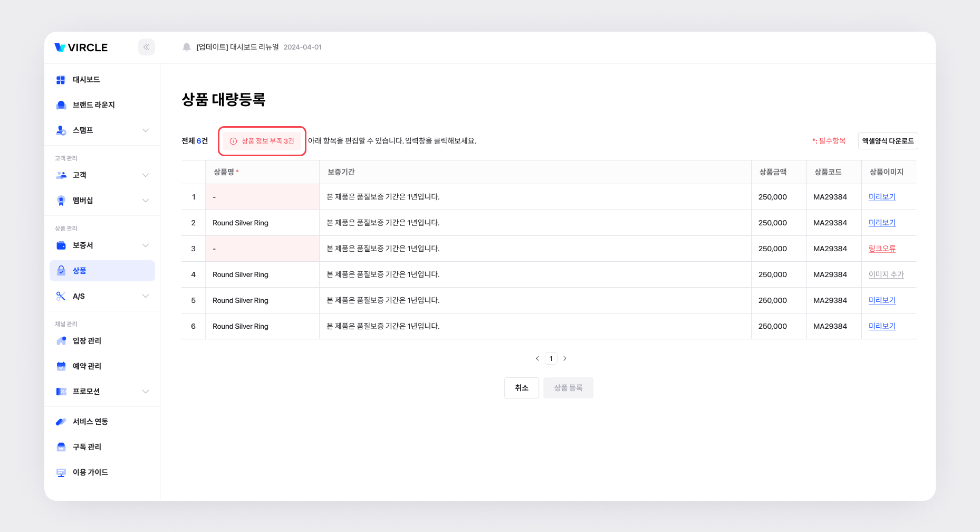Expand the 프로모션 submenu chevron
The width and height of the screenshot is (980, 532).
point(146,392)
